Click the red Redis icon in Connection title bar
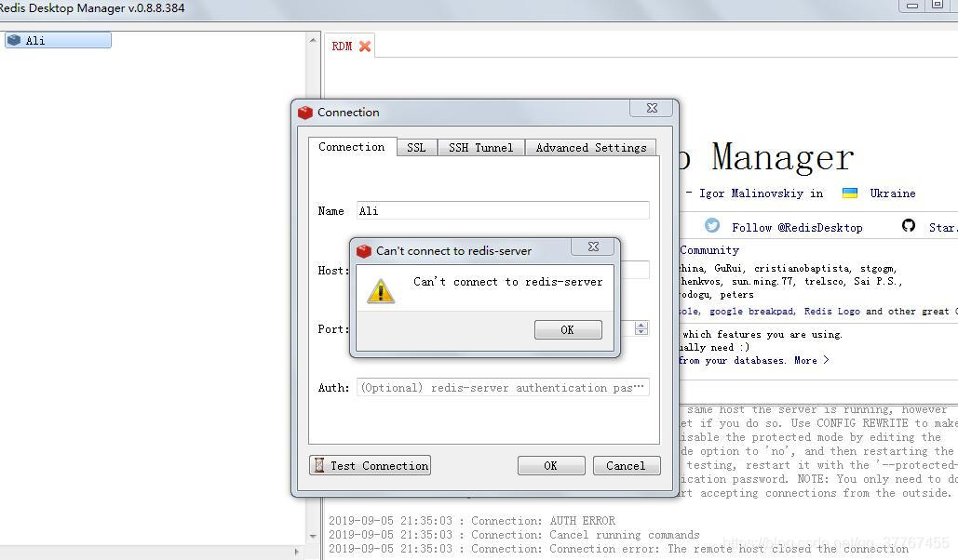The width and height of the screenshot is (958, 560). pyautogui.click(x=304, y=113)
